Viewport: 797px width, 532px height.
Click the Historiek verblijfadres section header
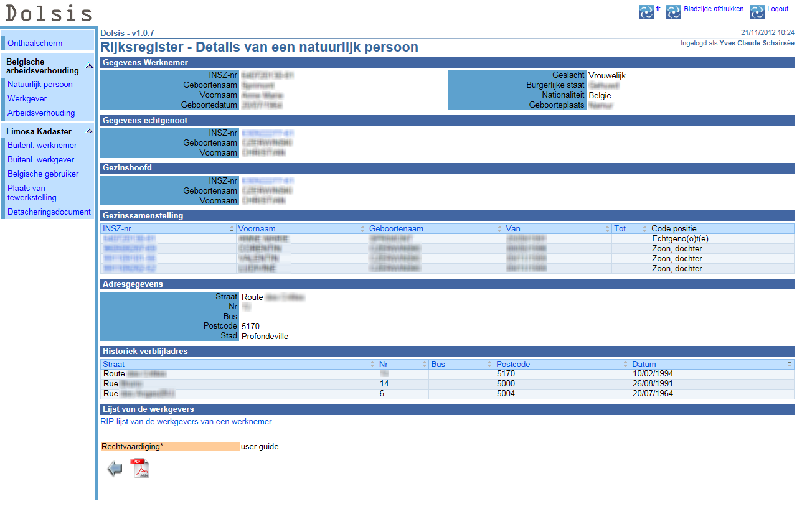[x=447, y=352]
